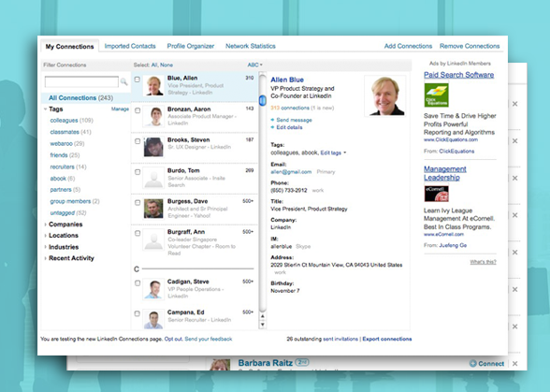Screen dimensions: 550x392
Task: Check the box for Burgess, Dave
Action: click(137, 202)
